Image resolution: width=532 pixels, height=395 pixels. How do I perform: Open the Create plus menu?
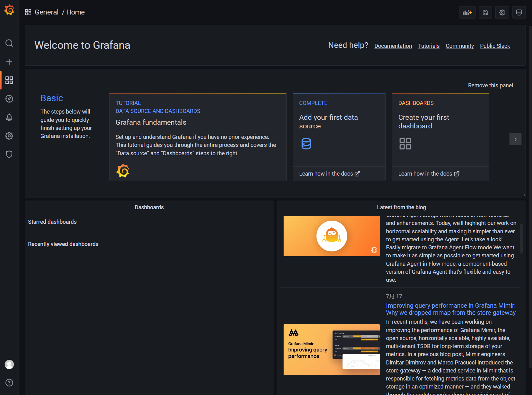pyautogui.click(x=9, y=62)
